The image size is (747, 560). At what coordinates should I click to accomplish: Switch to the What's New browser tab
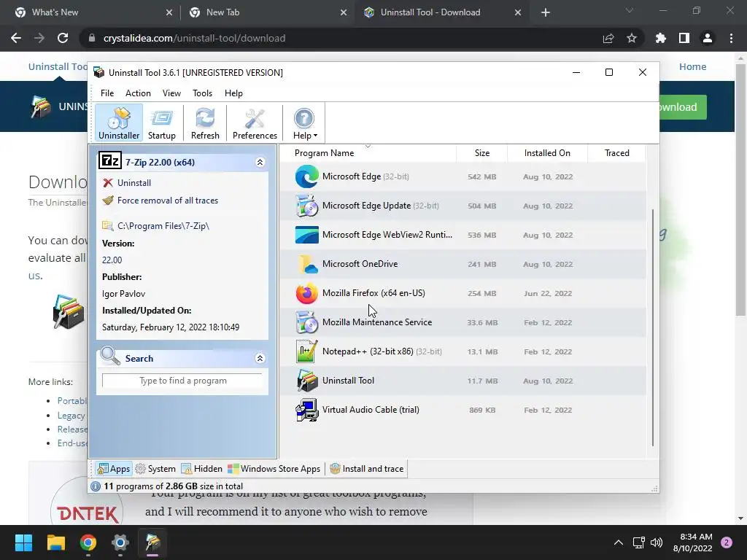[x=94, y=12]
